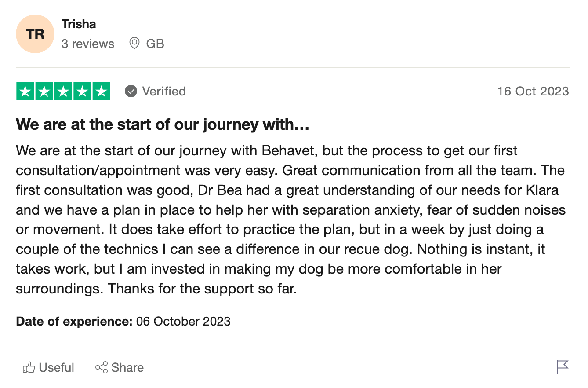The width and height of the screenshot is (588, 388).
Task: Mark the review as Useful via its label
Action: (x=57, y=368)
